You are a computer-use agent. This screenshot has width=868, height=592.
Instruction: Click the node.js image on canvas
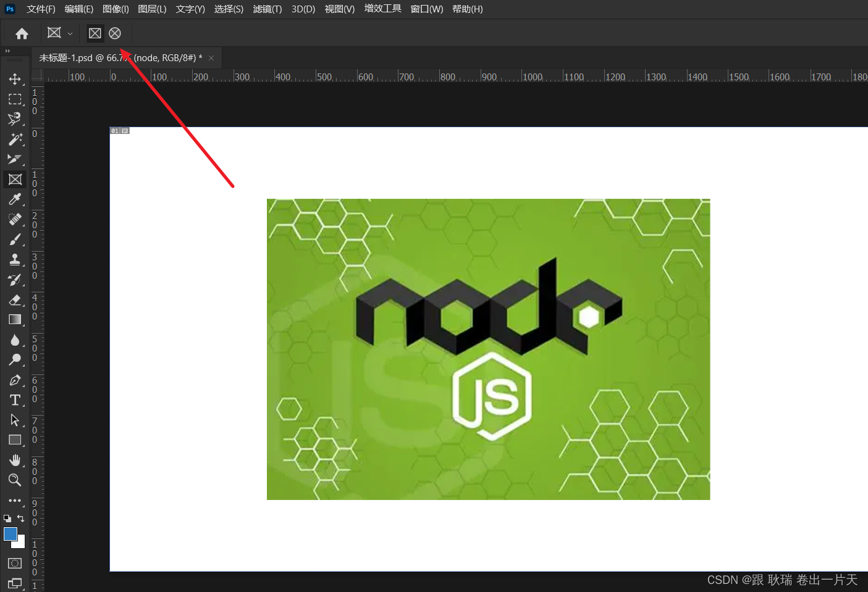488,349
